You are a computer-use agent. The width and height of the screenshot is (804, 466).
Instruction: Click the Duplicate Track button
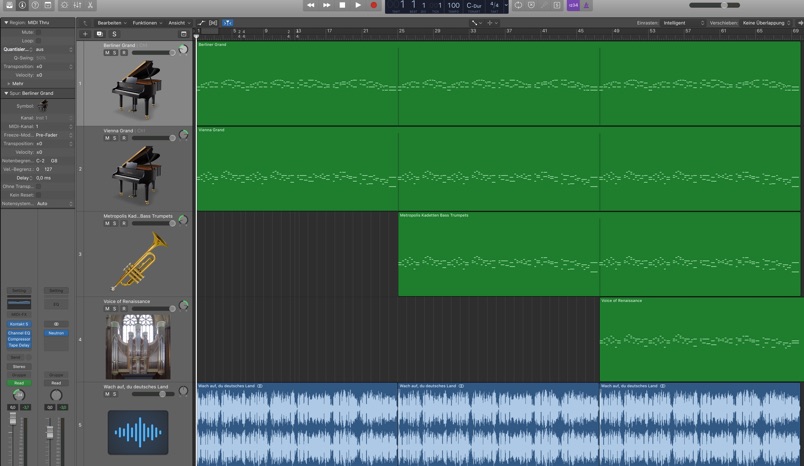point(99,34)
